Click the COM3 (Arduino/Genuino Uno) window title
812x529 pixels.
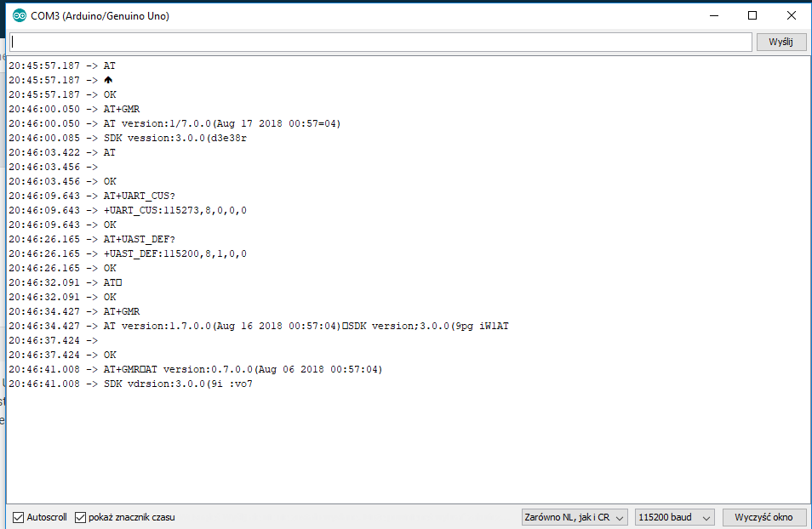[x=100, y=16]
